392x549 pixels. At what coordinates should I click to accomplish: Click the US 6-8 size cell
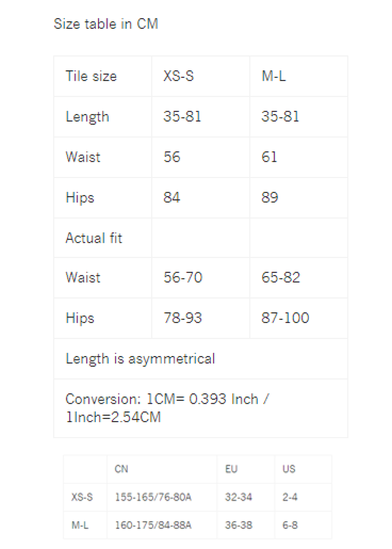(290, 525)
